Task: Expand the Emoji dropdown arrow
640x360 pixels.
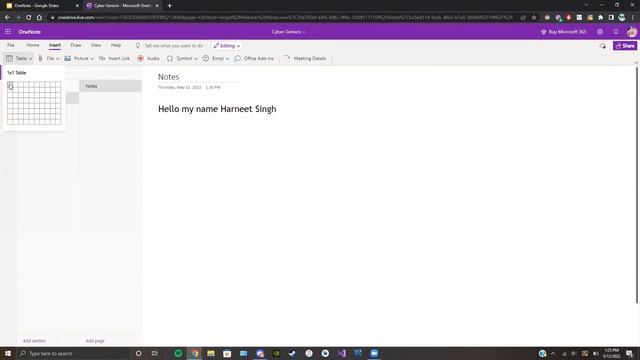Action: [x=227, y=59]
